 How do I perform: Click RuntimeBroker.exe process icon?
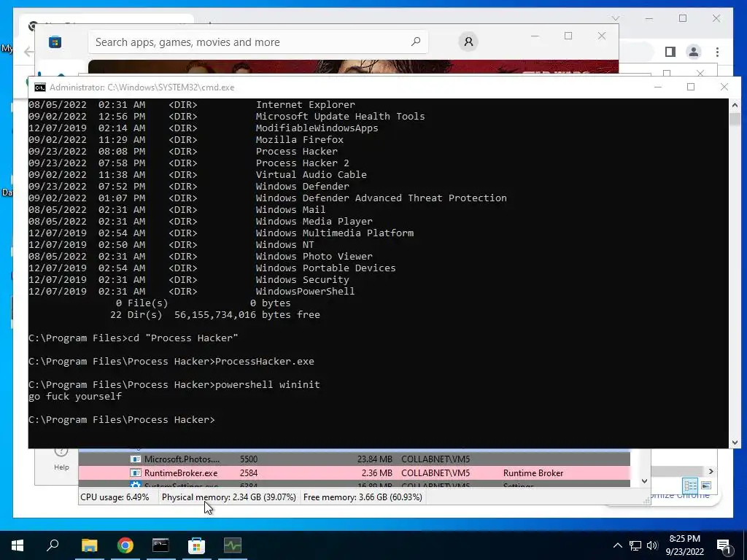click(136, 472)
